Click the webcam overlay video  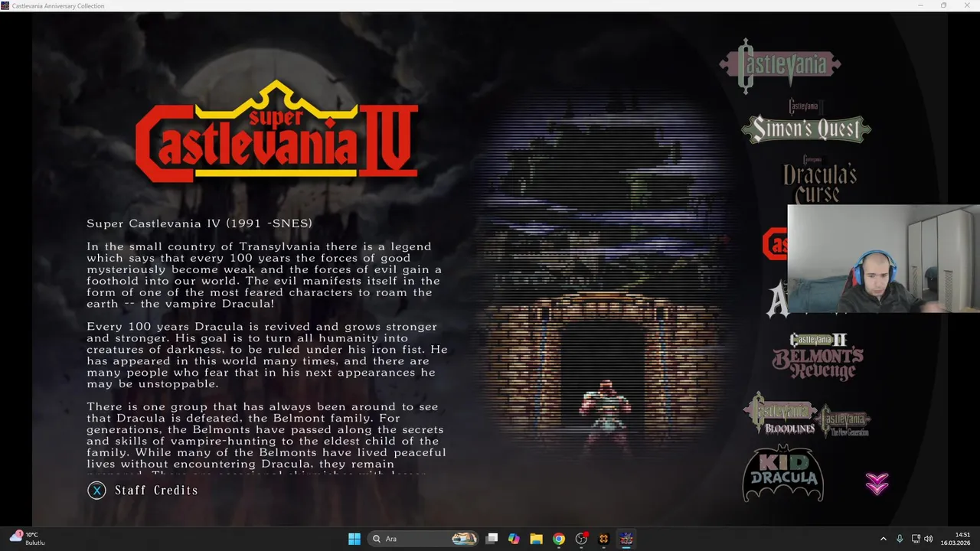click(x=884, y=259)
